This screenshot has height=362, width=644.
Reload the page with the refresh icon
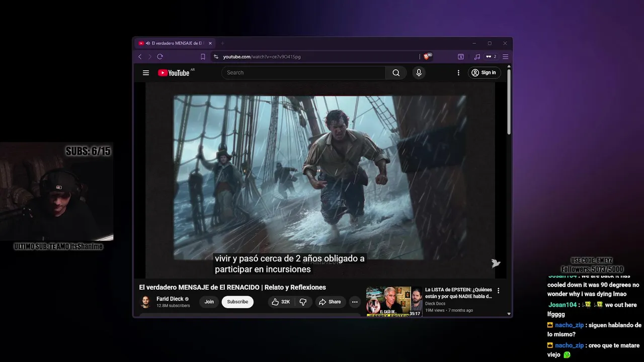click(160, 57)
